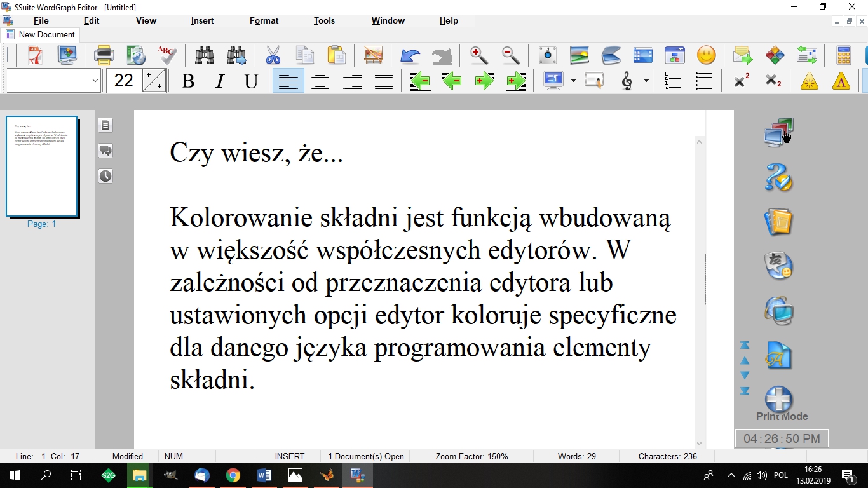Create a numbered list

[672, 81]
